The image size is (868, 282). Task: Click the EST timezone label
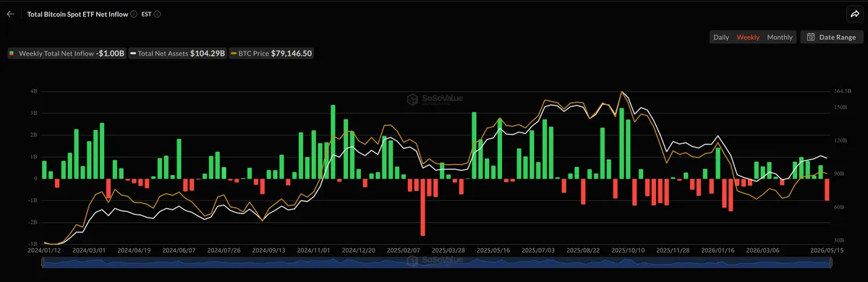pyautogui.click(x=145, y=14)
